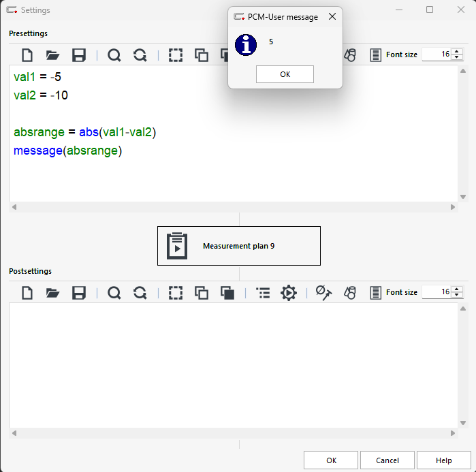The width and height of the screenshot is (476, 472).
Task: Decrease the Postsettings font size with down arrow
Action: 456,296
